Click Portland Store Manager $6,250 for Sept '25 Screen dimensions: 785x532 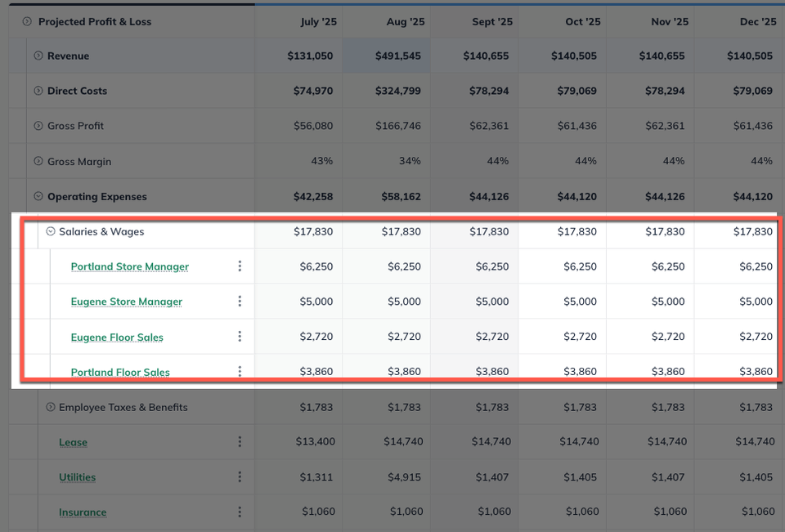pos(492,266)
